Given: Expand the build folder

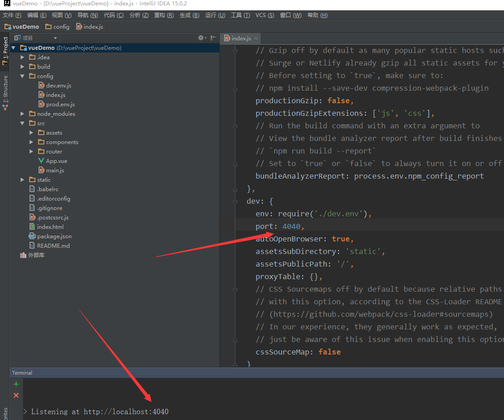Looking at the screenshot, I should [x=22, y=66].
